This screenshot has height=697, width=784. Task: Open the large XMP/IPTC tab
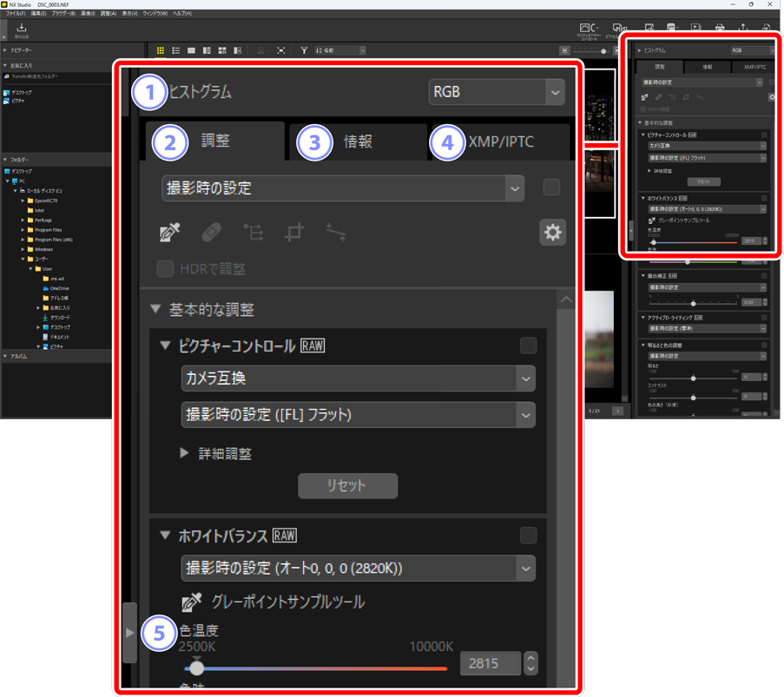click(501, 142)
